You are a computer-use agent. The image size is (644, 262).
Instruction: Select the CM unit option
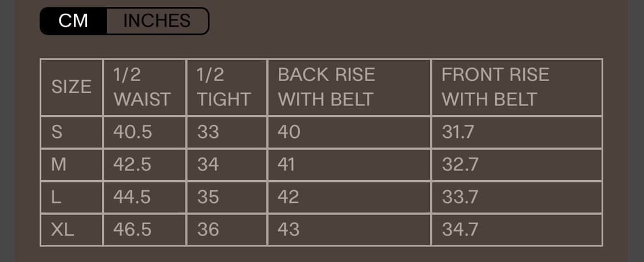point(73,21)
